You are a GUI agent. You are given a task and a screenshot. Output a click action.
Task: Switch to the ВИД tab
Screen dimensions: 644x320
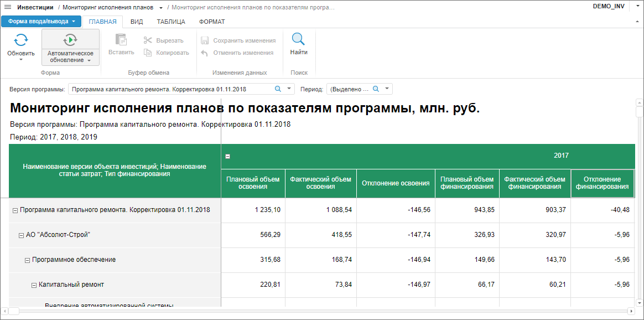pyautogui.click(x=137, y=22)
